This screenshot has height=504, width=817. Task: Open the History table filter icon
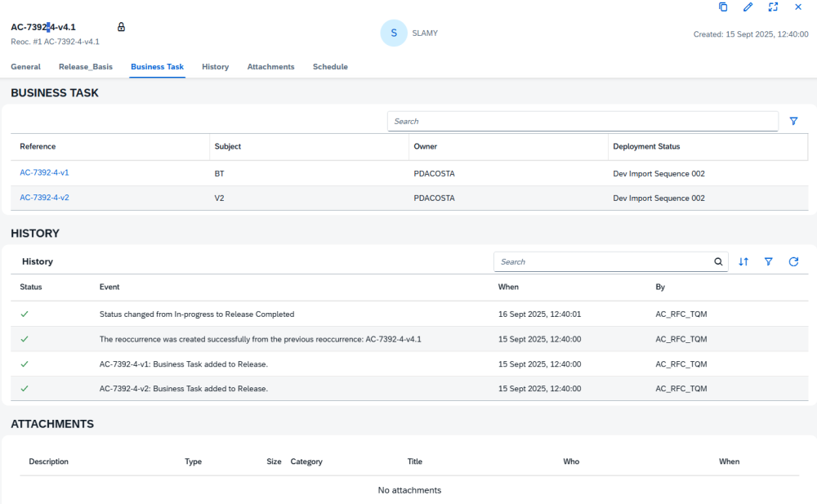769,262
